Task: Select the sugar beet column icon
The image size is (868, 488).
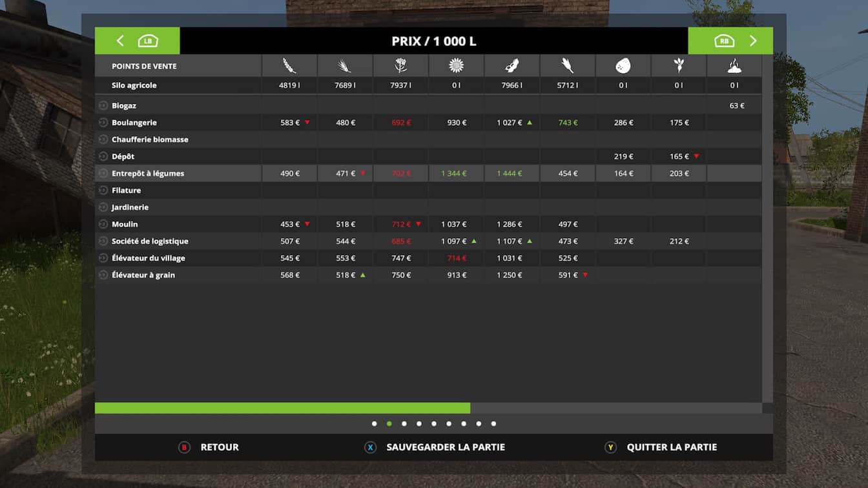Action: click(x=678, y=66)
